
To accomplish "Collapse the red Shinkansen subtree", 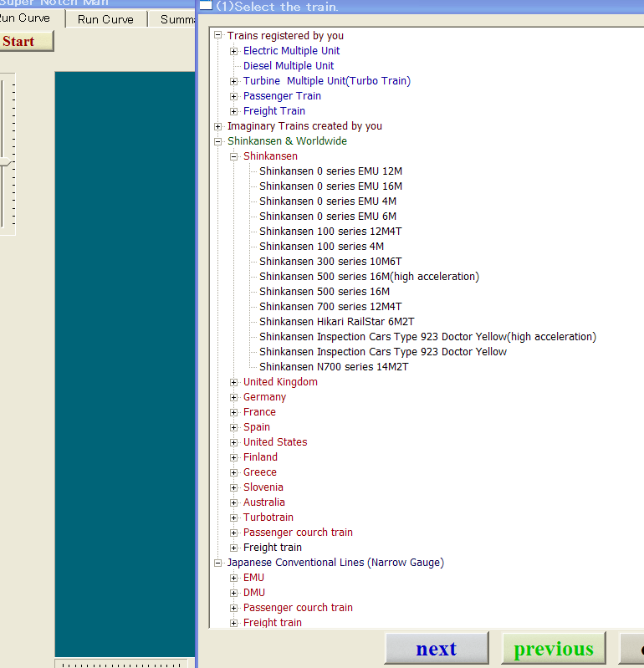I will (x=233, y=156).
